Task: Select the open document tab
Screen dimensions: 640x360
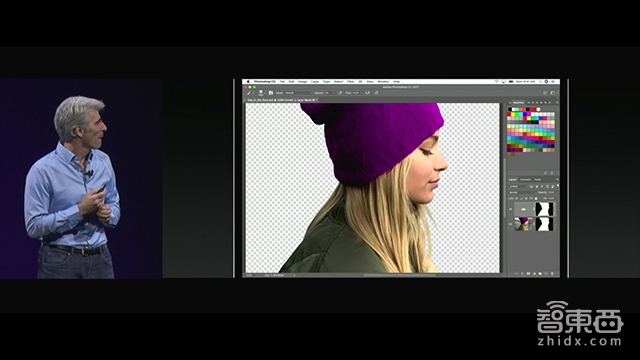Action: point(281,100)
